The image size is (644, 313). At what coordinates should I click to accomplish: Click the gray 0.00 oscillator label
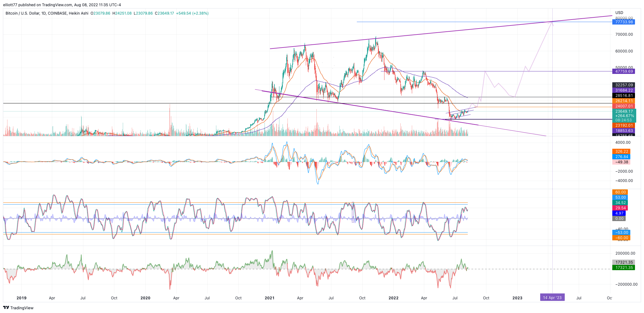click(619, 219)
